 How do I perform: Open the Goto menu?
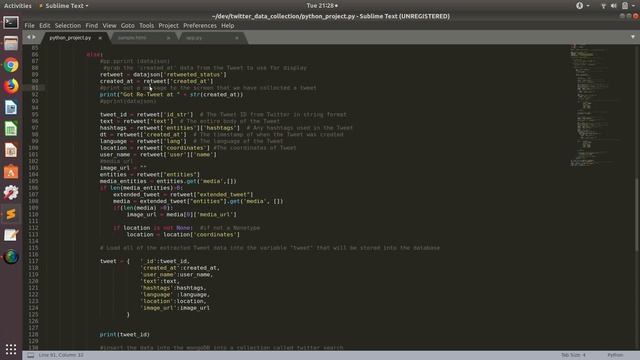coord(127,25)
